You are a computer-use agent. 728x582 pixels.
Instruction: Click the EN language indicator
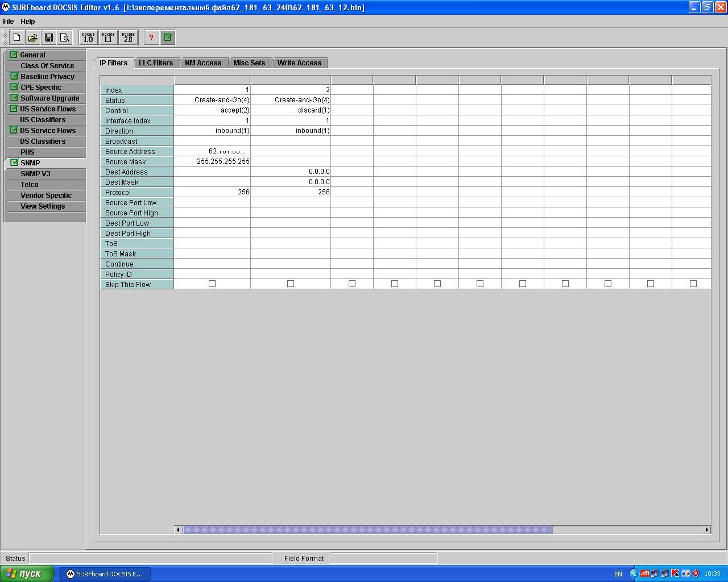click(618, 574)
